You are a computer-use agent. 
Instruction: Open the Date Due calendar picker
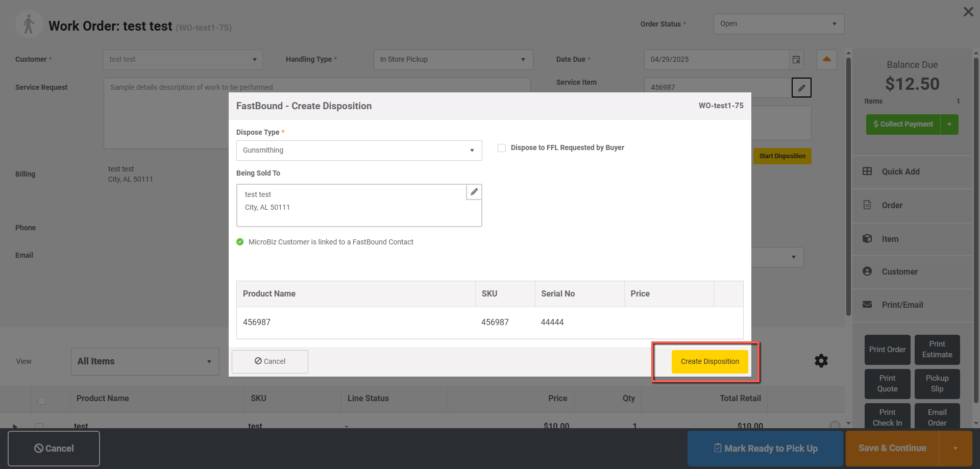tap(796, 59)
